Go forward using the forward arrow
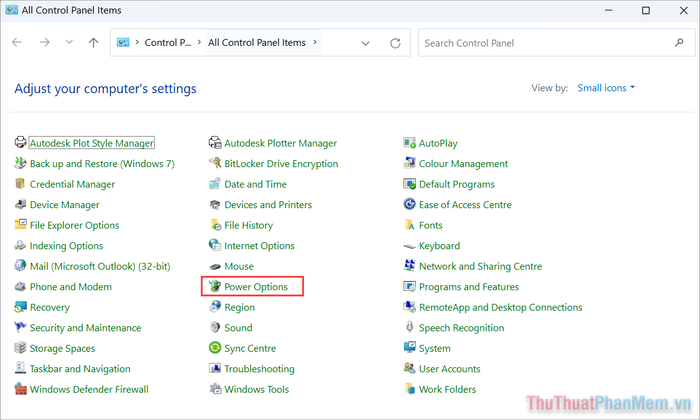700x420 pixels. click(45, 42)
